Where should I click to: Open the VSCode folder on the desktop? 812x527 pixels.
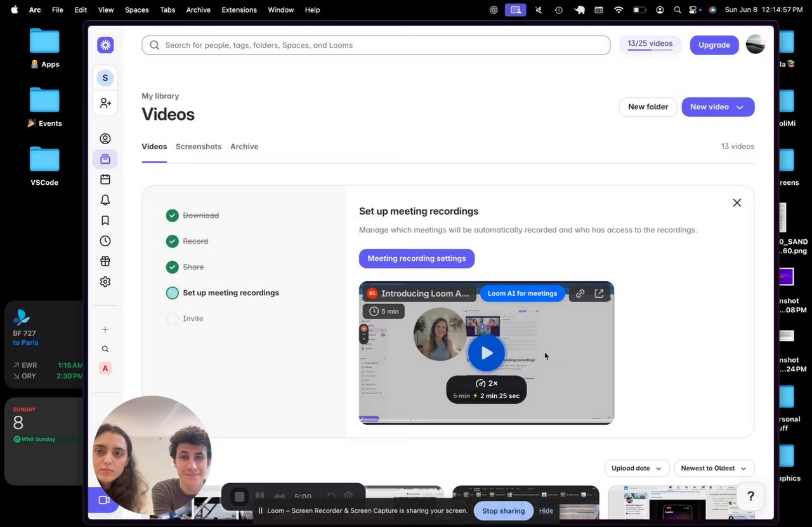[x=44, y=166]
